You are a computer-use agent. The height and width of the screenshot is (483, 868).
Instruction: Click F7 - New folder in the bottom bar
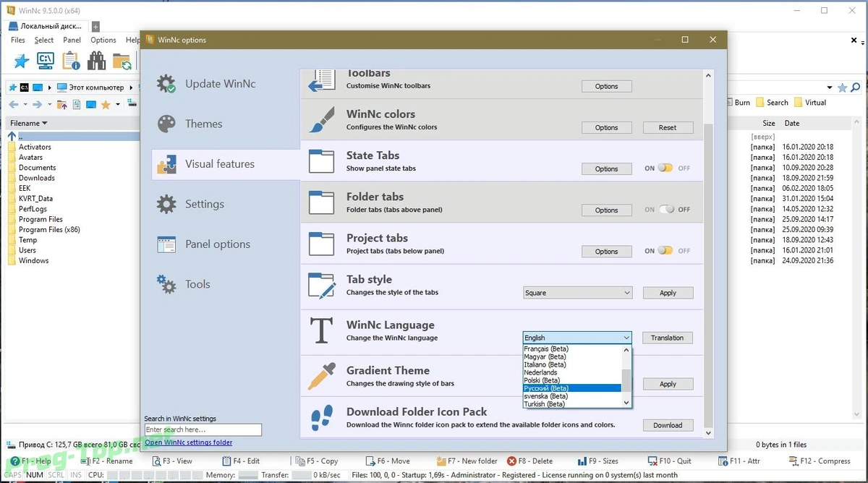click(467, 461)
